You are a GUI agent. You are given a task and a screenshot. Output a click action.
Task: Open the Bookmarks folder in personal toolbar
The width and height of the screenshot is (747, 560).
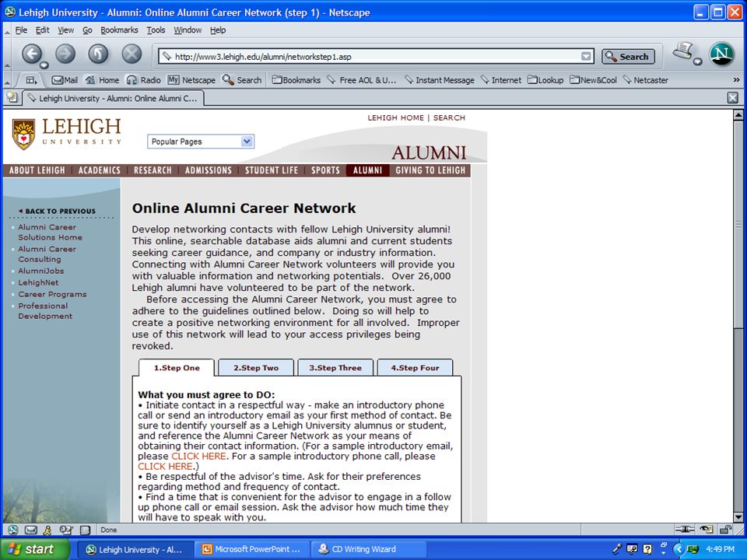296,80
